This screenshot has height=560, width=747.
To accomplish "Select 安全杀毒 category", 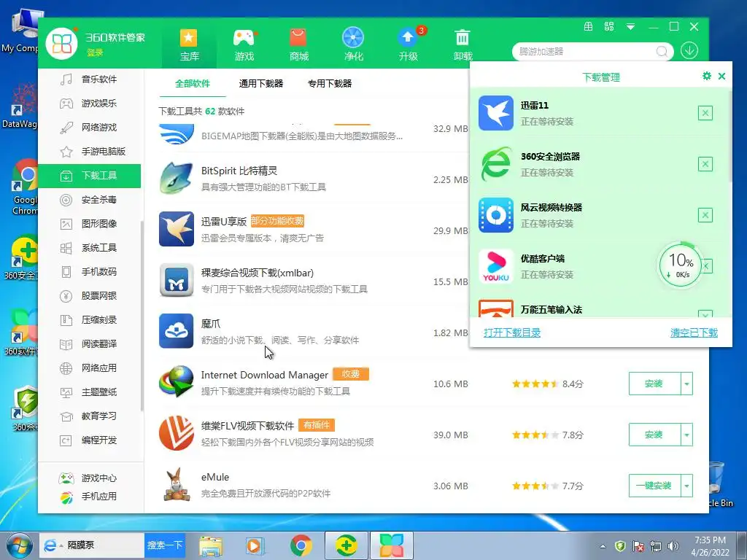I will [x=90, y=200].
